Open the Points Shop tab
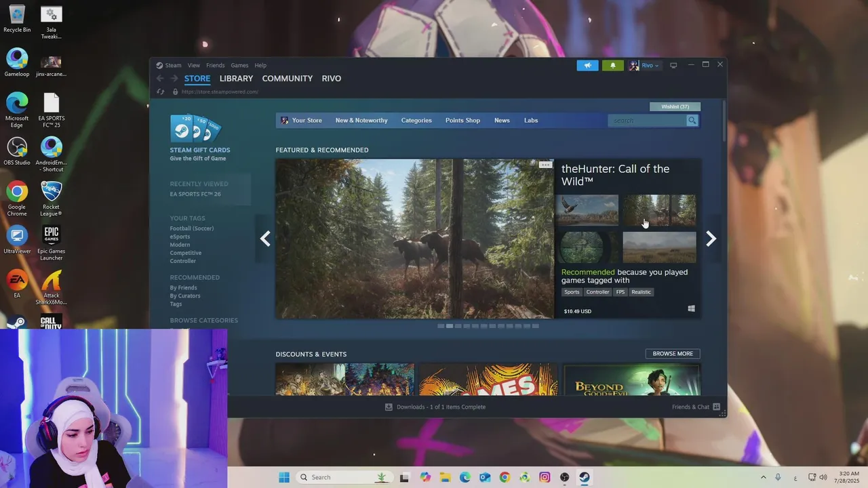The height and width of the screenshot is (488, 868). tap(462, 121)
